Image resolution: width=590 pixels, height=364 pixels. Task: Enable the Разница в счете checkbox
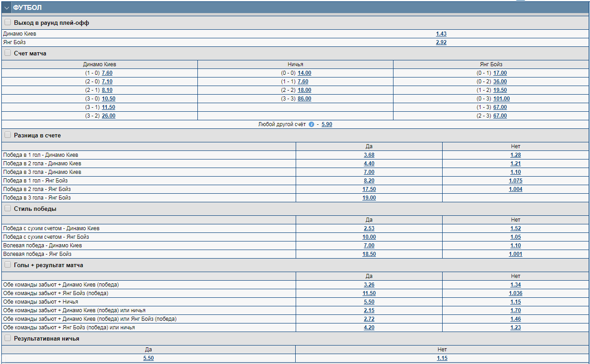click(x=8, y=135)
